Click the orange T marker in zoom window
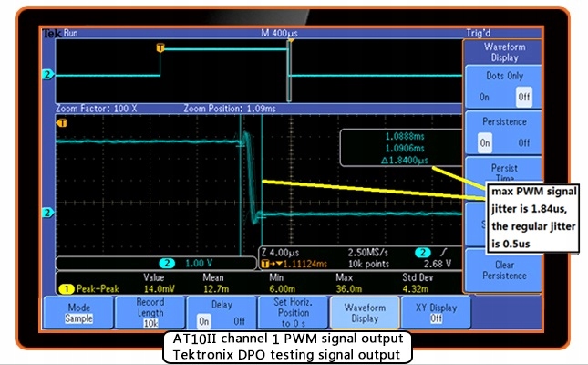The width and height of the screenshot is (588, 365). 62,121
